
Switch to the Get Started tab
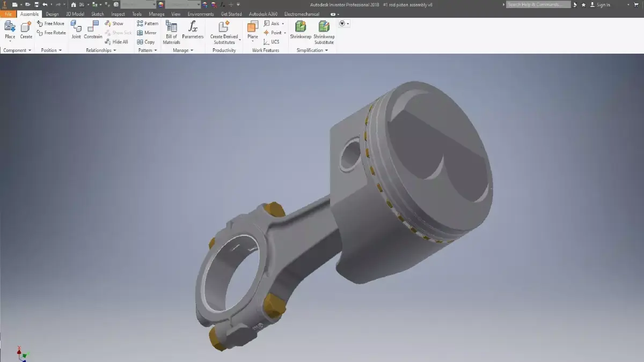pos(231,14)
